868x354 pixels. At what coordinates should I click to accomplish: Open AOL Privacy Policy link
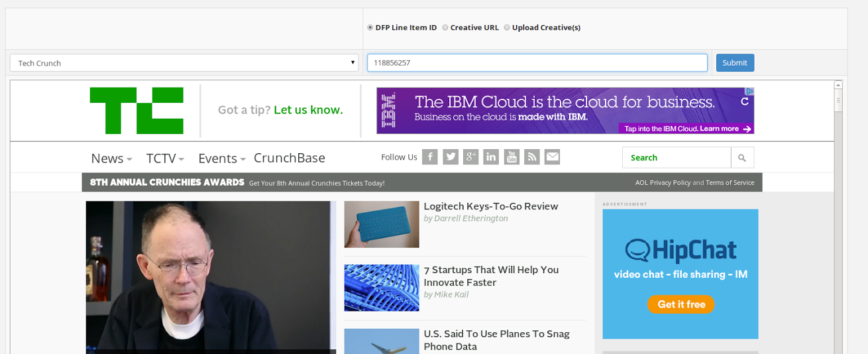tap(663, 183)
